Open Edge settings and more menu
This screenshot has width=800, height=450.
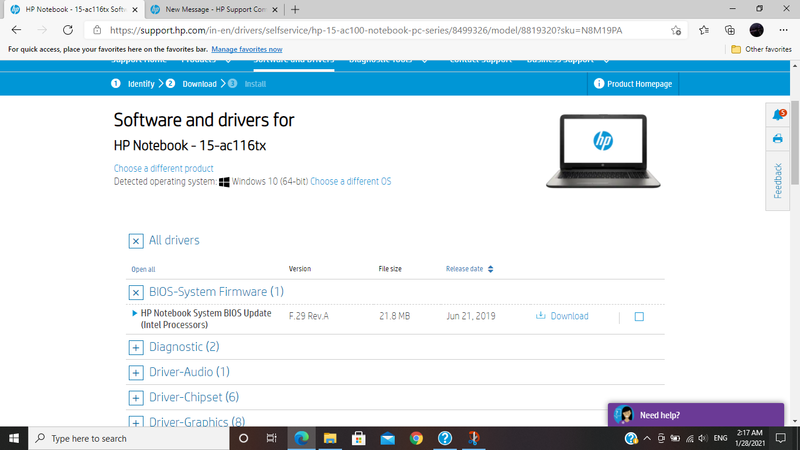coord(784,30)
